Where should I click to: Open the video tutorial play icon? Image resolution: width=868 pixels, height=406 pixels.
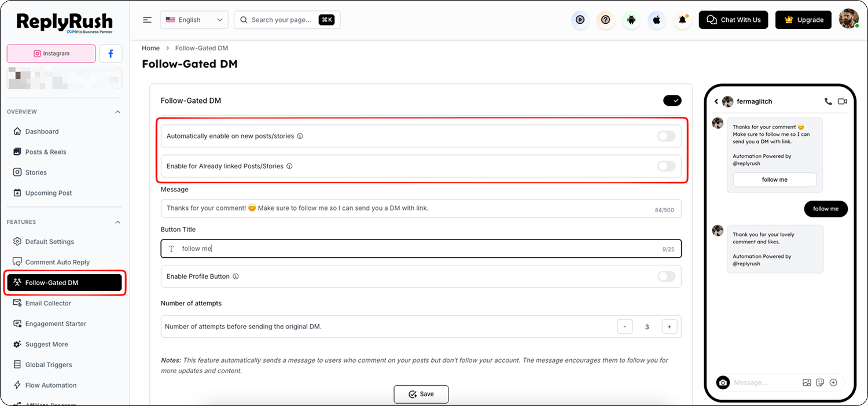[x=580, y=20]
